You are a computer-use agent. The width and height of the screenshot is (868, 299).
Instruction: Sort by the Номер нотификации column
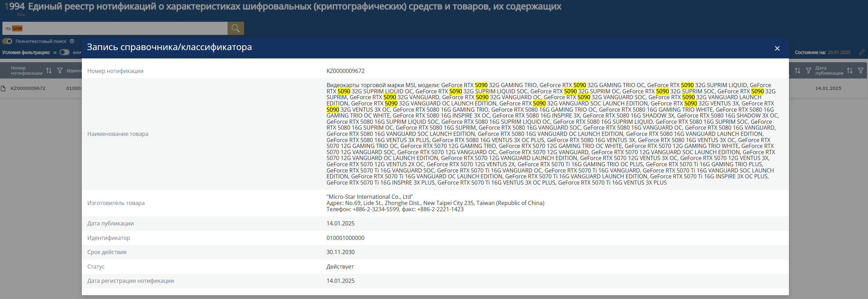pyautogui.click(x=49, y=71)
